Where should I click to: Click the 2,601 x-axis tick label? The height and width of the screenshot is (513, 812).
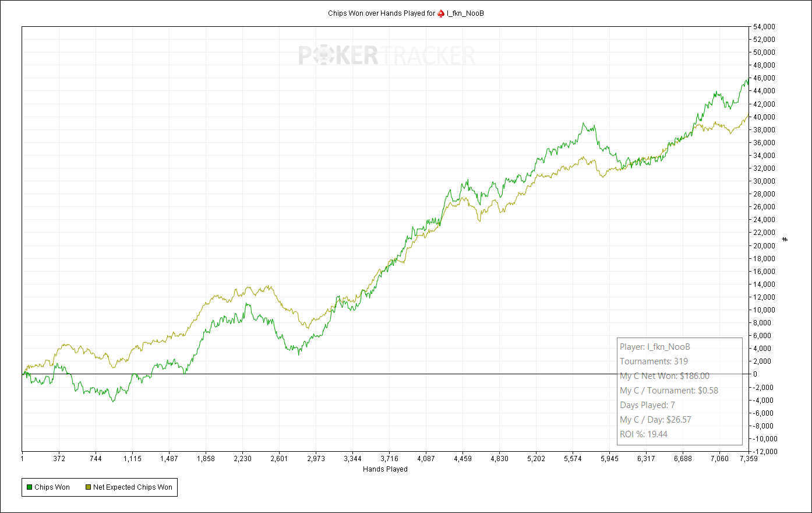[279, 459]
